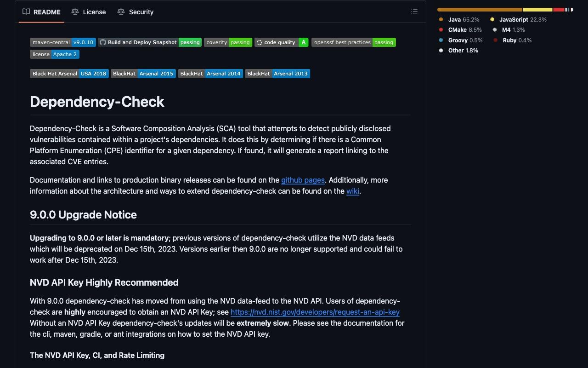Click the yellow dot next to JavaScript

(492, 20)
